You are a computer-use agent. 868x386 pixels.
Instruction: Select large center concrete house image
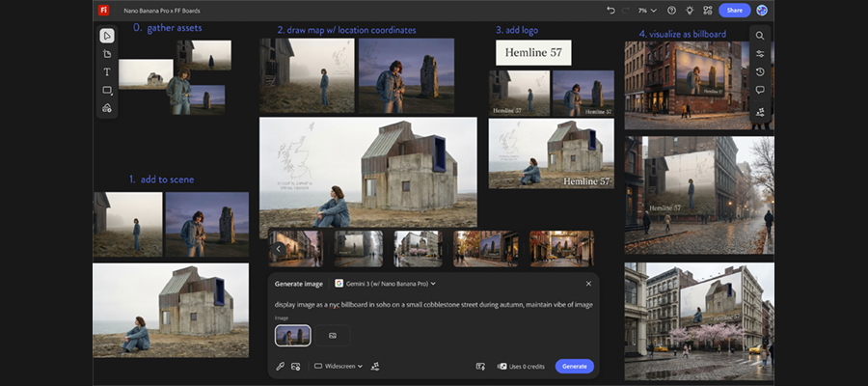(368, 171)
